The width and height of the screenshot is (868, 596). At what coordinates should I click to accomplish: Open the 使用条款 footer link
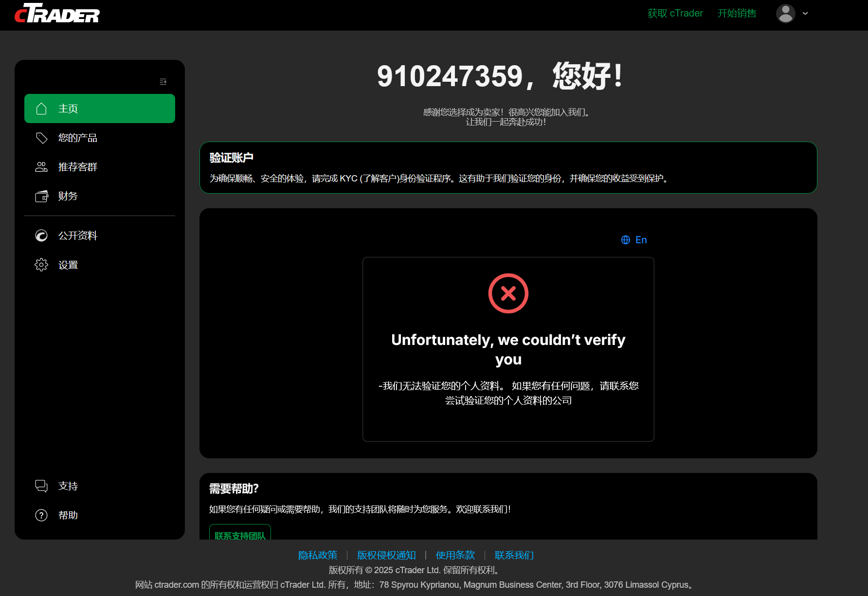pyautogui.click(x=455, y=555)
